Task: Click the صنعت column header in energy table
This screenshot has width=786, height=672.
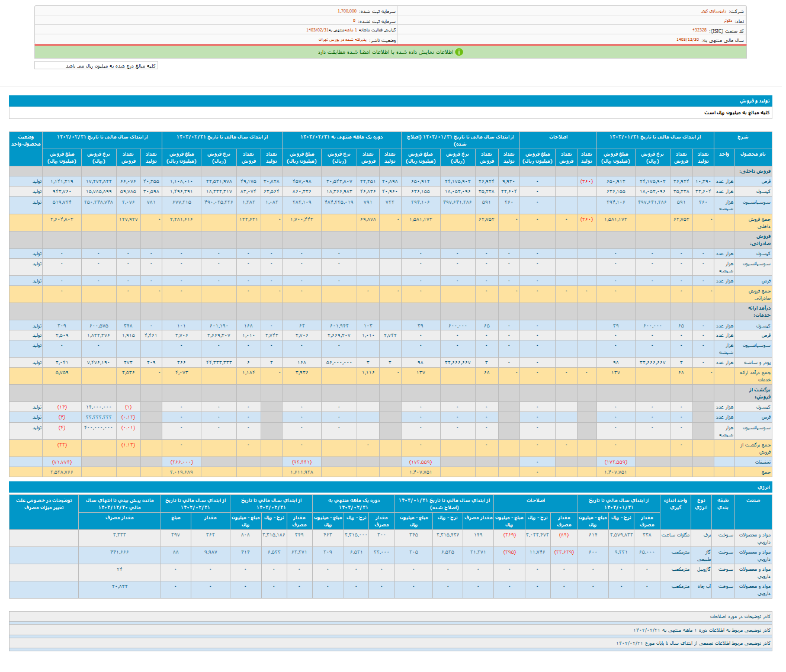Action: coord(753,500)
